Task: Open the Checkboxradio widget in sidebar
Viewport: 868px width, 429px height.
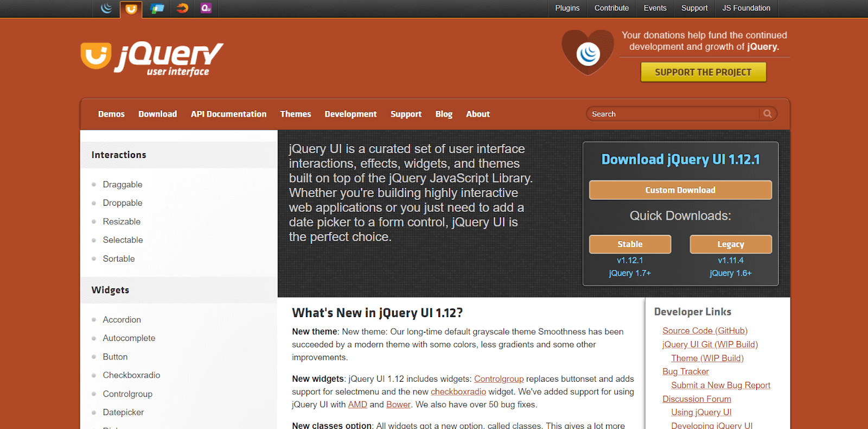Action: tap(131, 375)
